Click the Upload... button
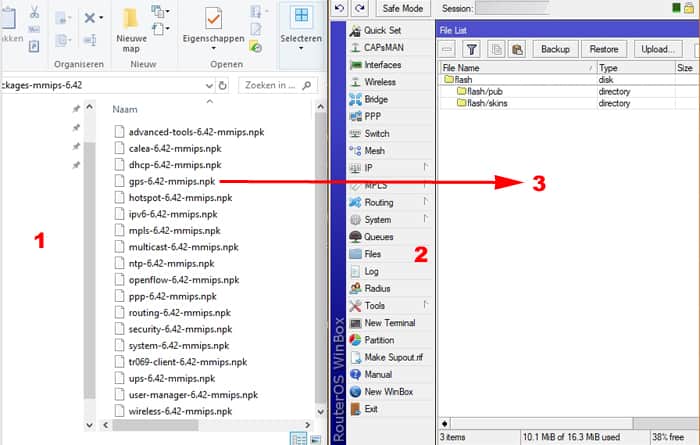Image resolution: width=700 pixels, height=445 pixels. tap(658, 49)
